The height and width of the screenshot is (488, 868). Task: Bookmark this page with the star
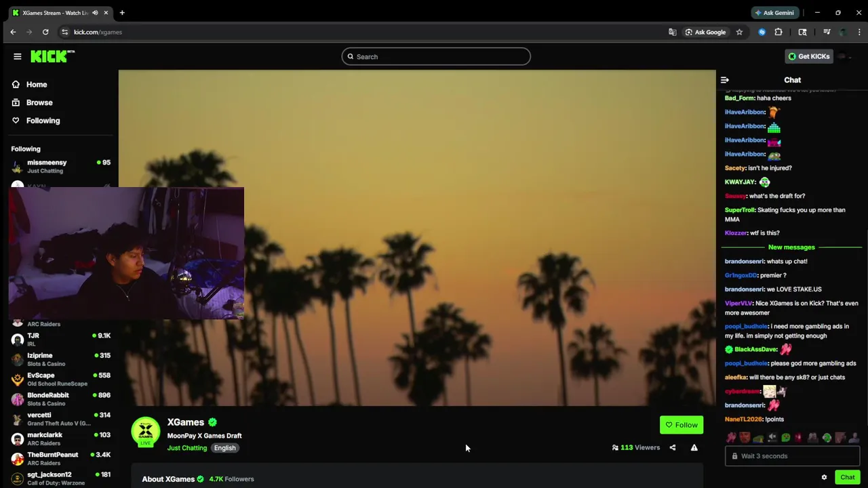pyautogui.click(x=739, y=32)
